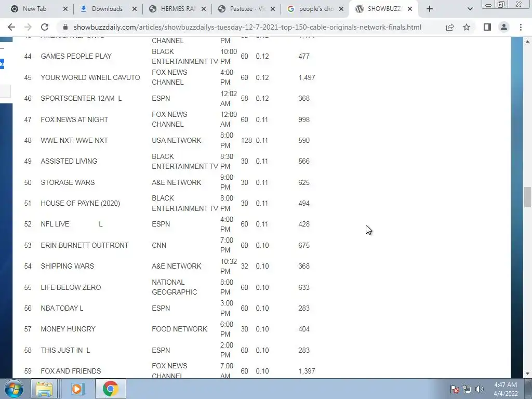Switch to the Downloads tab

point(107,9)
